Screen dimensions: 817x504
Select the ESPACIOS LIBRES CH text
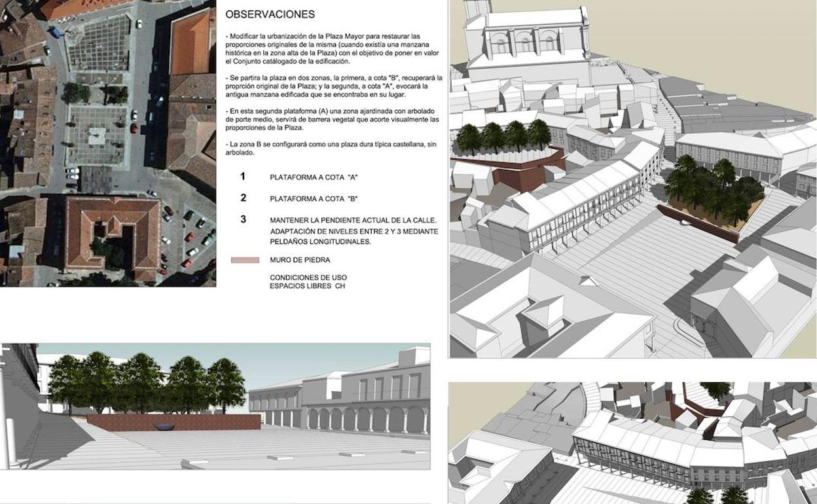pyautogui.click(x=307, y=287)
